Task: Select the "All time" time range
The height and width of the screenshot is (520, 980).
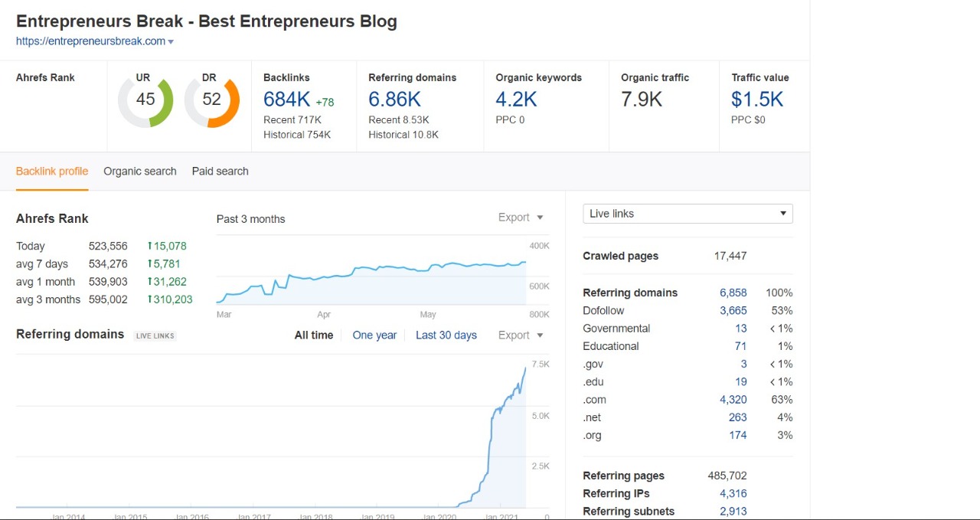Action: (314, 335)
